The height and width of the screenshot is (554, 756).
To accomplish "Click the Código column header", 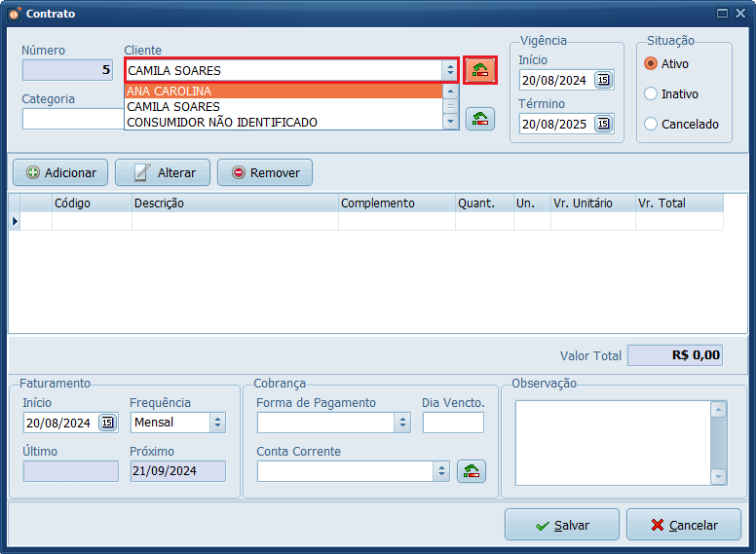I will 92,203.
